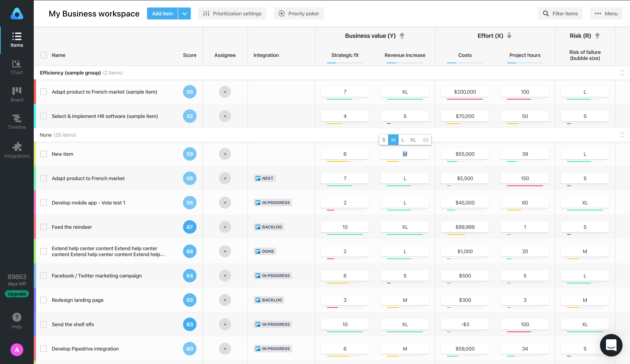Select XL in the size picker popup

click(x=413, y=140)
